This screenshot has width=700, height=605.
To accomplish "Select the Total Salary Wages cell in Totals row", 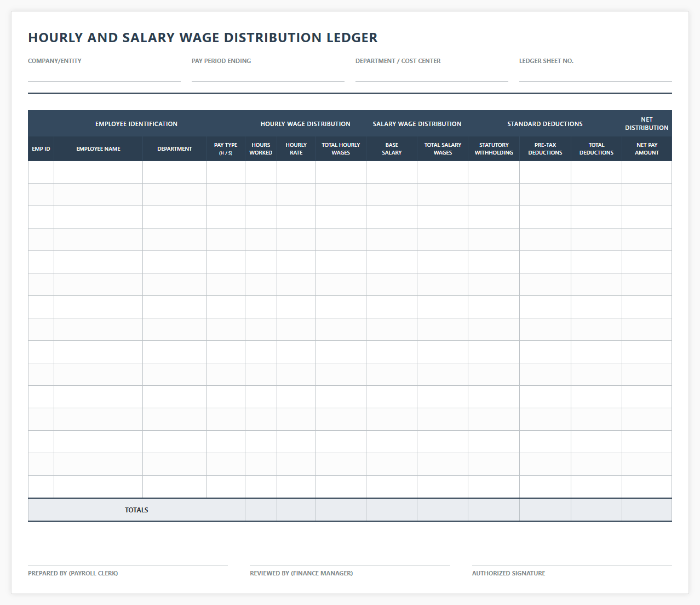I will (x=443, y=510).
